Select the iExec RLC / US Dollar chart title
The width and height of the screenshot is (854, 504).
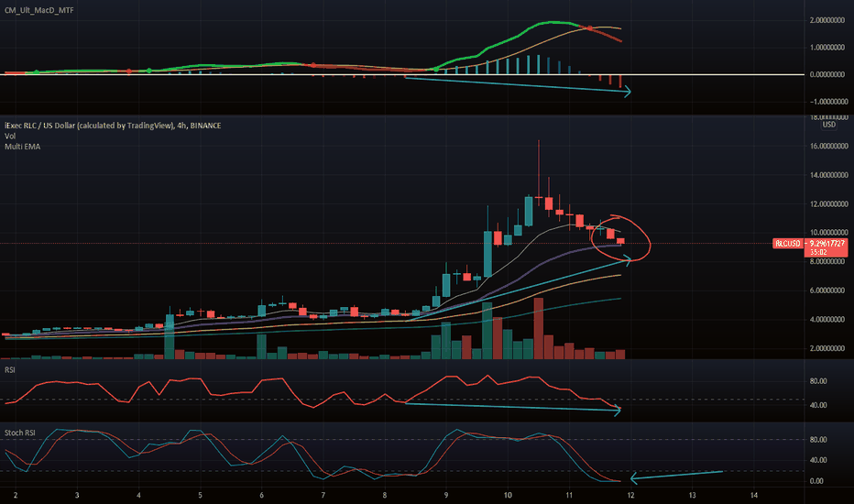[113, 126]
